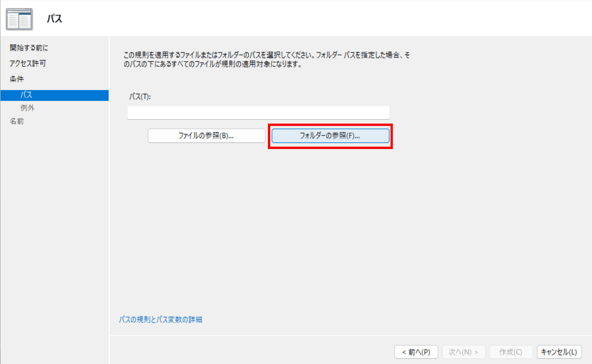The width and height of the screenshot is (592, 364).
Task: Go back with the < 前へ(P) button
Action: pos(416,352)
